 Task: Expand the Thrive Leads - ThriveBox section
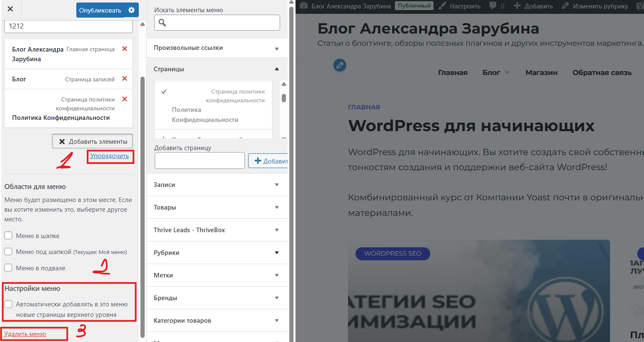pyautogui.click(x=217, y=230)
